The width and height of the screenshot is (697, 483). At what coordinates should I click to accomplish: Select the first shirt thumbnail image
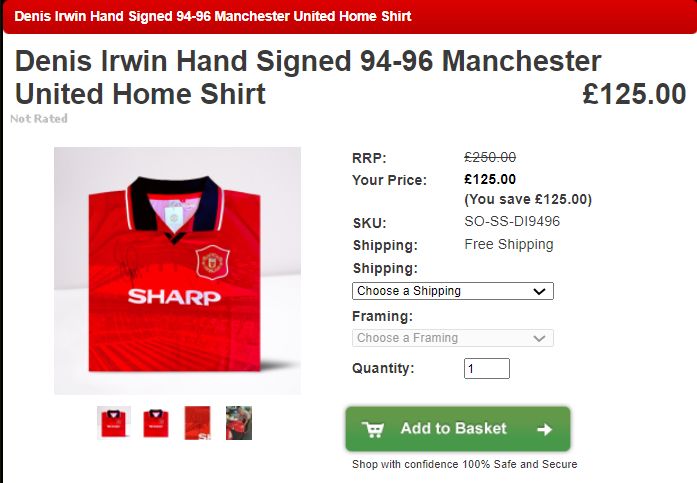tap(114, 423)
